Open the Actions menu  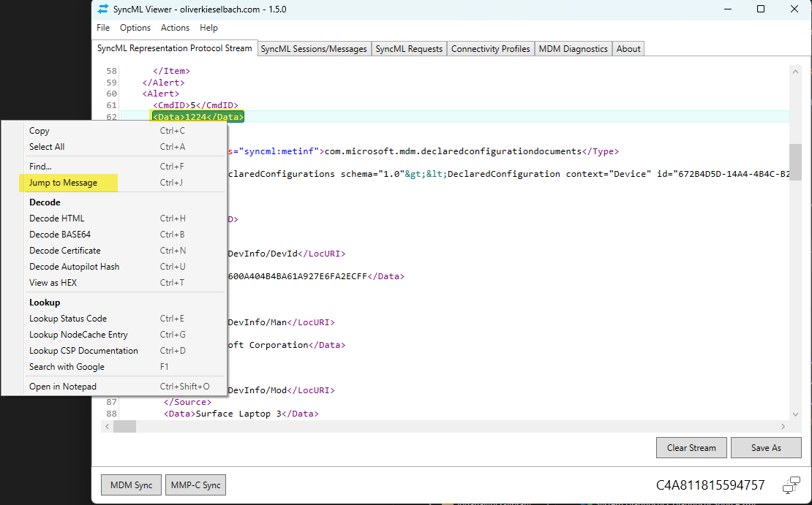pos(175,28)
